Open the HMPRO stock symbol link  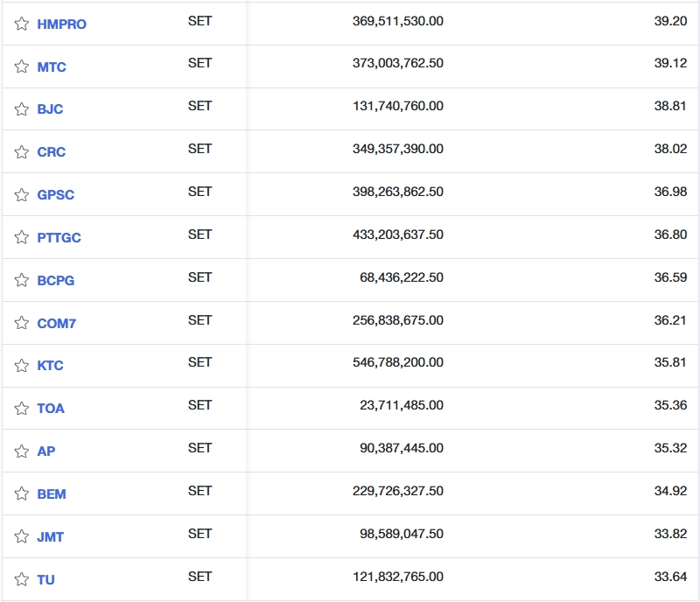pyautogui.click(x=61, y=24)
